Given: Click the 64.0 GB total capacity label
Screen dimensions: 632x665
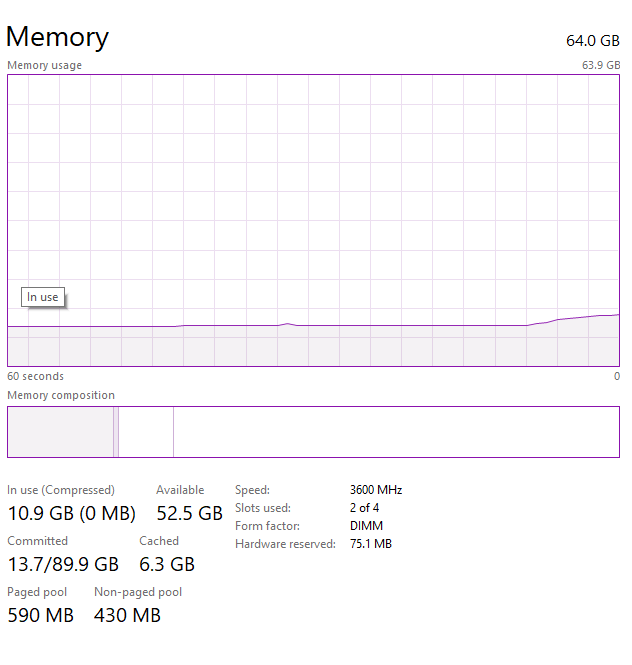Looking at the screenshot, I should pyautogui.click(x=593, y=41).
